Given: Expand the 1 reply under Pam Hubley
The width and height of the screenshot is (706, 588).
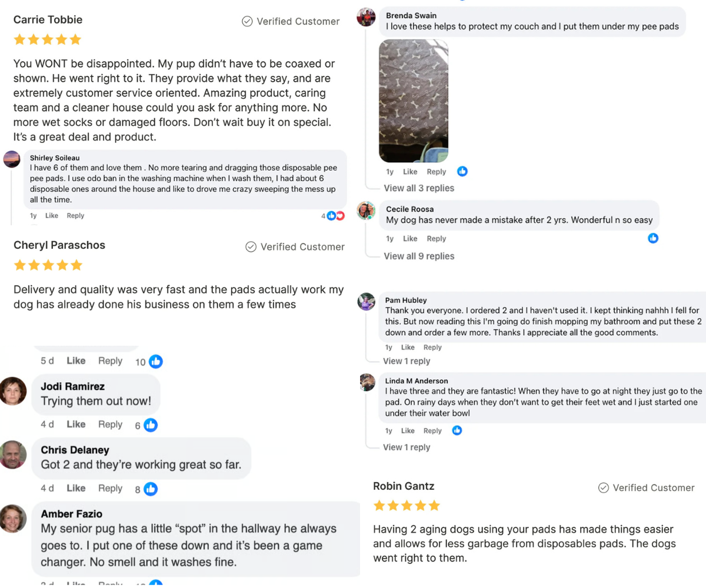Looking at the screenshot, I should [x=407, y=361].
